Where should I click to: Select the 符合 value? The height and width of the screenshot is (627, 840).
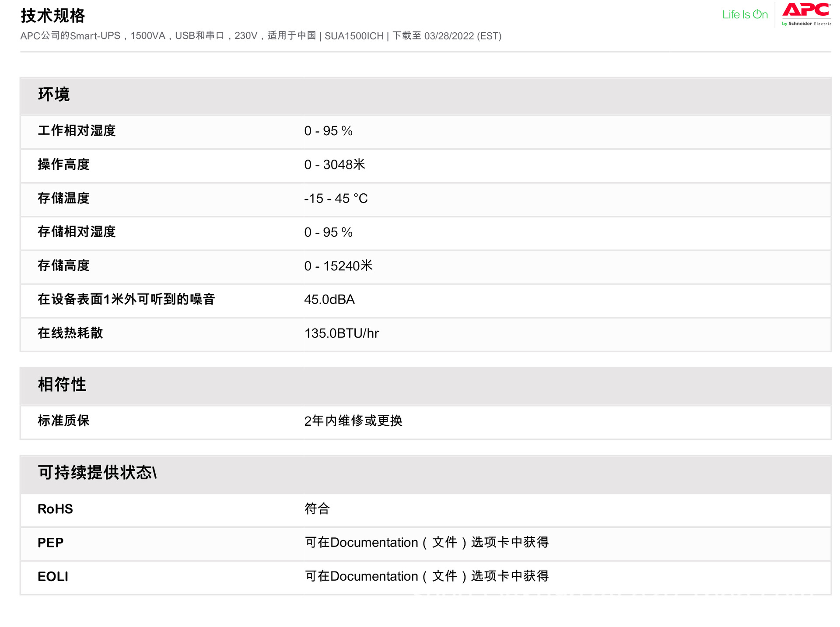pyautogui.click(x=317, y=508)
